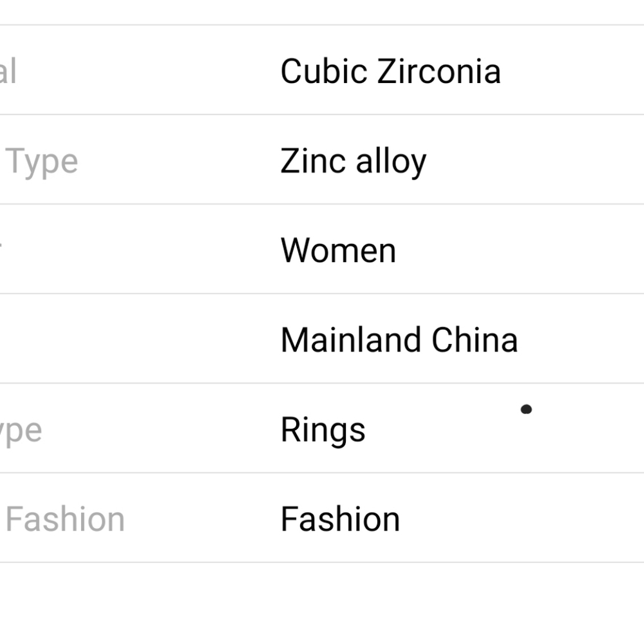Viewport: 644px width, 644px height.
Task: Click the gray Type label beside Zinc alloy
Action: point(42,161)
